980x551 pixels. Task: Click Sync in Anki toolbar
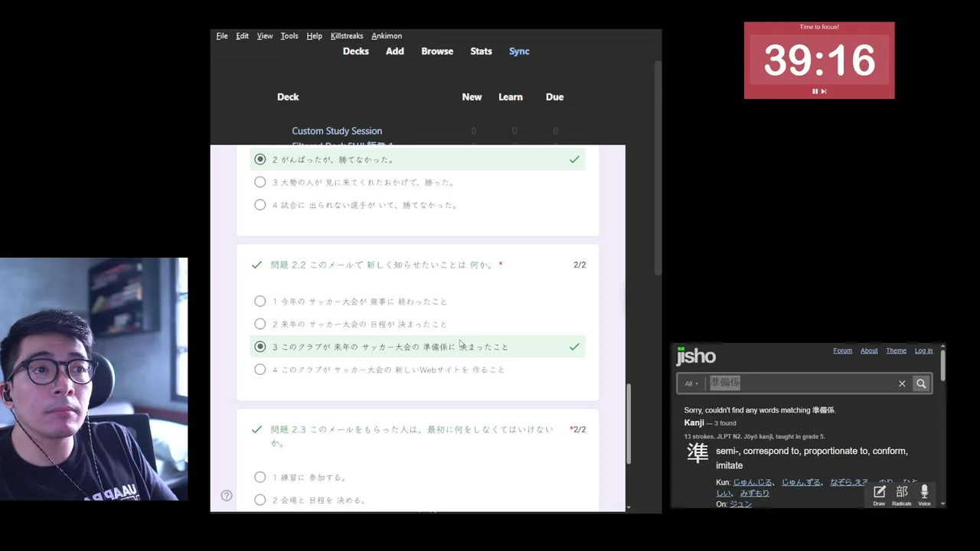519,51
